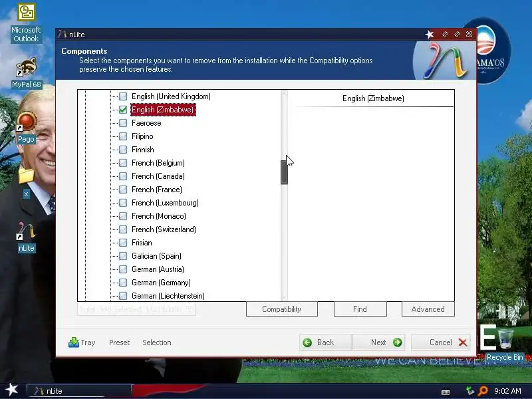Click the Safely Remove Hardware tray icon
532x399 pixels.
click(470, 391)
